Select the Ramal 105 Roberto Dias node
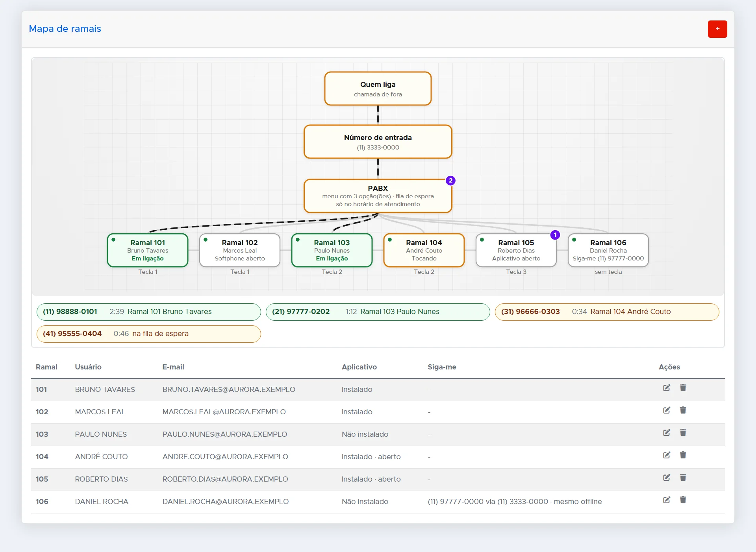 click(x=516, y=250)
